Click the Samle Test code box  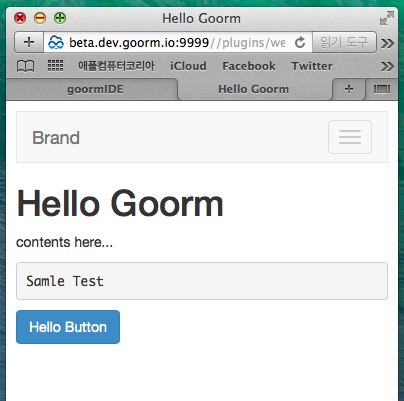pyautogui.click(x=202, y=281)
